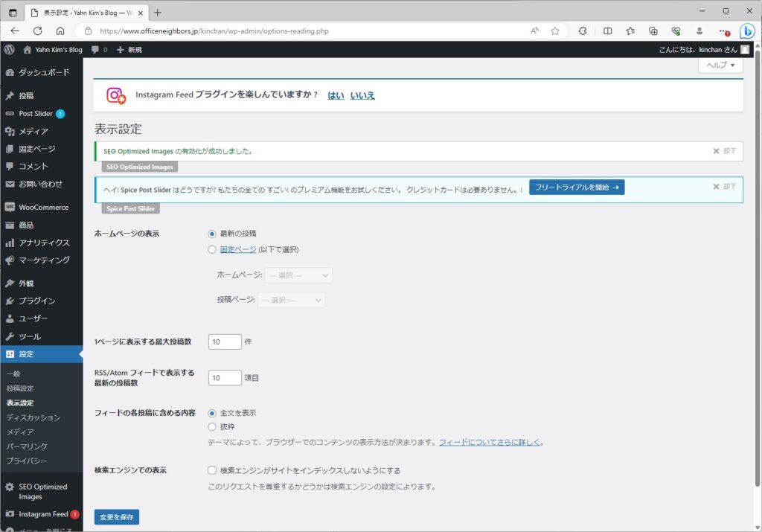Click the WooCommerce icon in sidebar
Image resolution: width=762 pixels, height=532 pixels.
tap(10, 208)
